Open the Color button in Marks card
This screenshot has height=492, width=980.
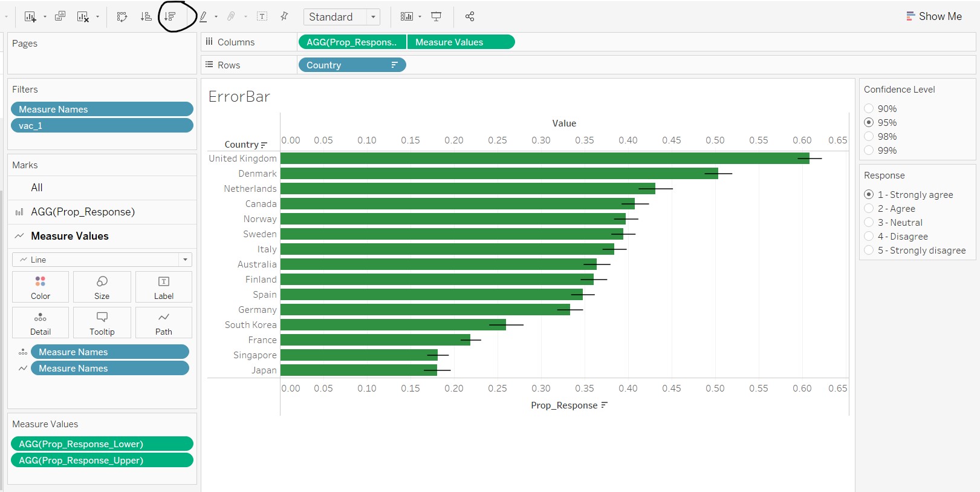coord(41,287)
